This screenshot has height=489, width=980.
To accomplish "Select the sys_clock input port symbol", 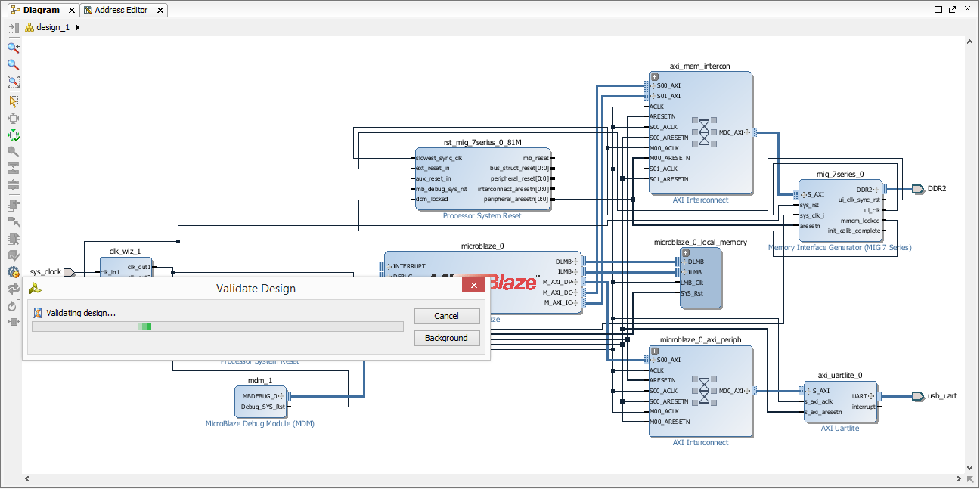I will (70, 272).
